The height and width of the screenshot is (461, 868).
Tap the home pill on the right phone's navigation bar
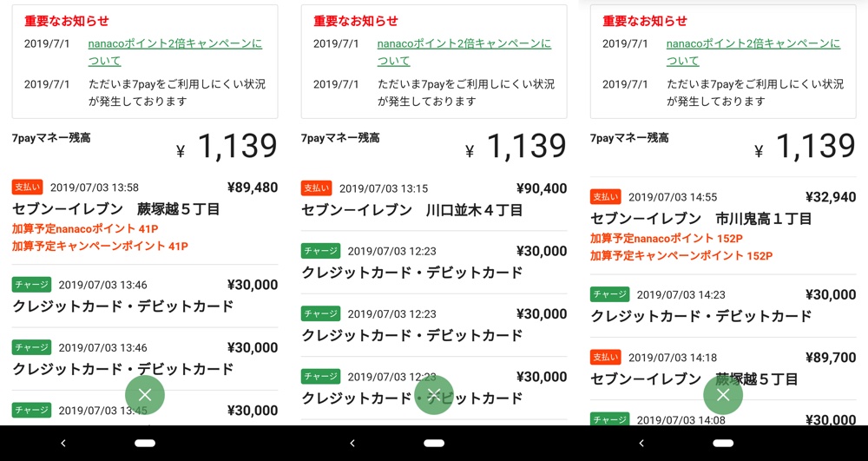click(723, 443)
